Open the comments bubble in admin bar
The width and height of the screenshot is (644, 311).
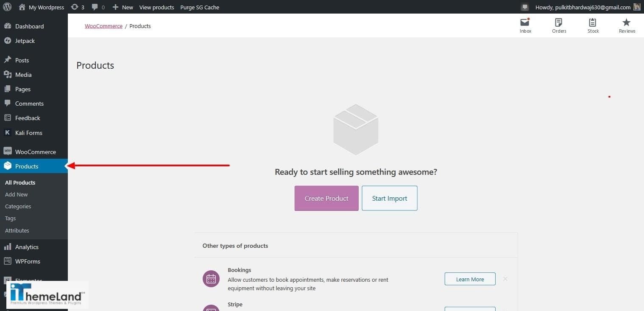coord(98,7)
